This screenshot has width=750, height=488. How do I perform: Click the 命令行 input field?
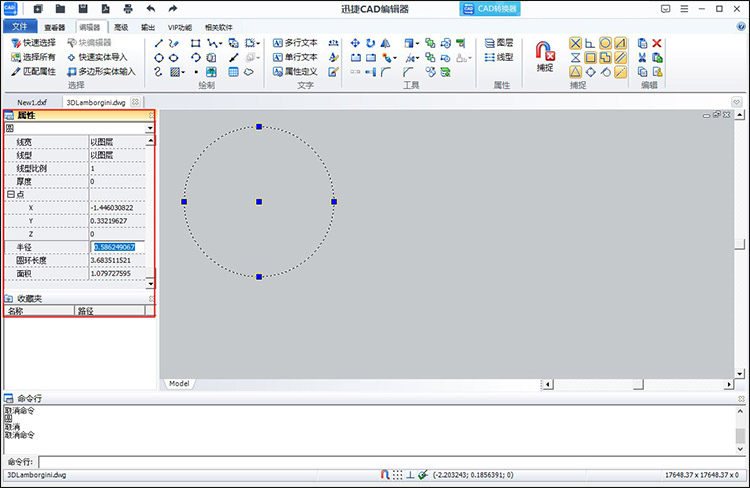click(x=392, y=462)
